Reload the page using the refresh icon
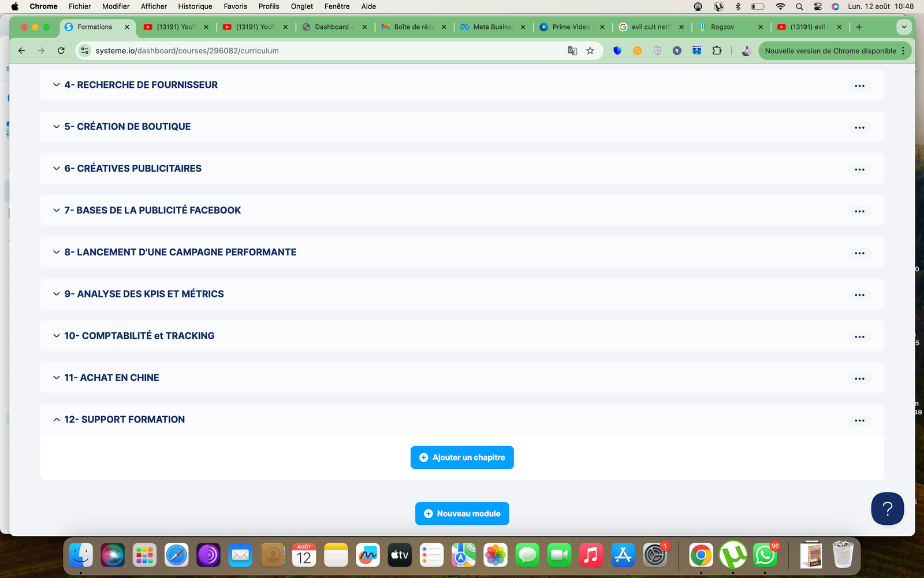924x578 pixels. click(x=61, y=51)
